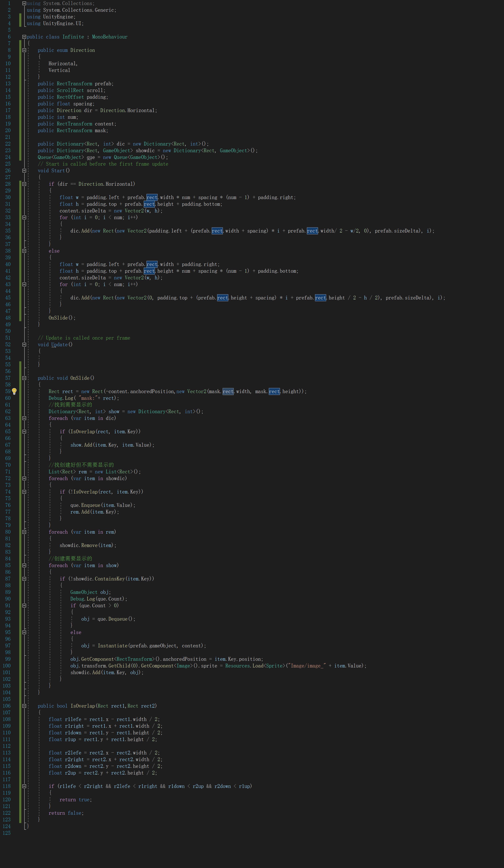Fold the foreach var item in rem loop

click(24, 532)
